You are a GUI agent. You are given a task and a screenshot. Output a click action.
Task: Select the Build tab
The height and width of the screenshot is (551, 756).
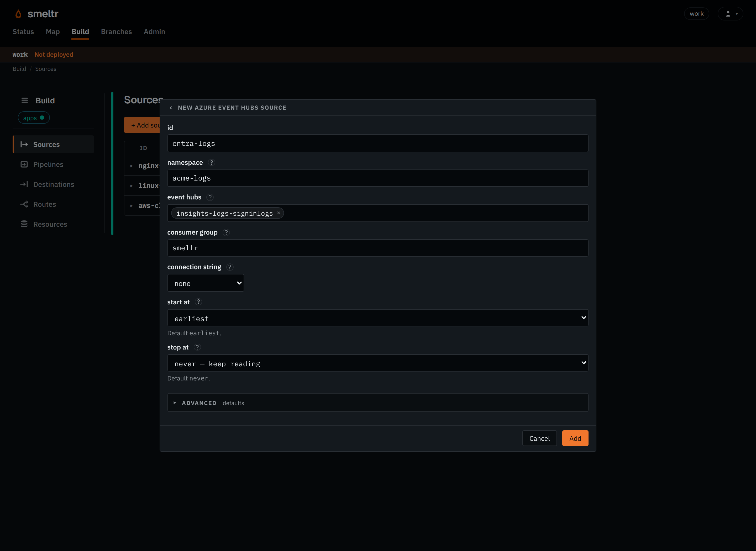click(x=80, y=32)
